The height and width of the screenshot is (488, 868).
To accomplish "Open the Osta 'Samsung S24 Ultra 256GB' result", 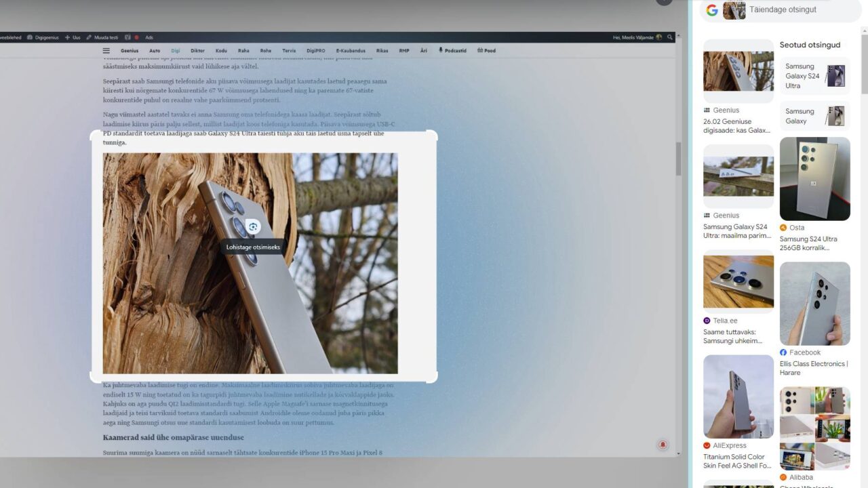I will point(814,243).
